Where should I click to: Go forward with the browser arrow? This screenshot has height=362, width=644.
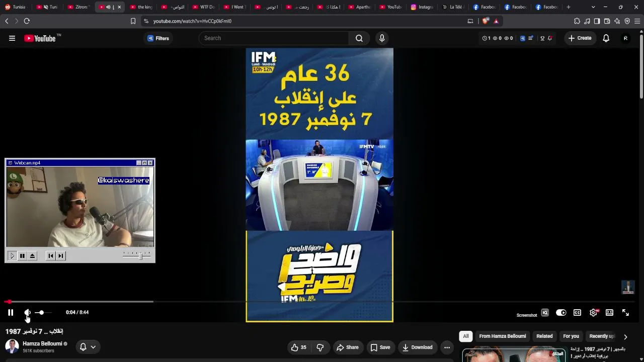coord(16,21)
